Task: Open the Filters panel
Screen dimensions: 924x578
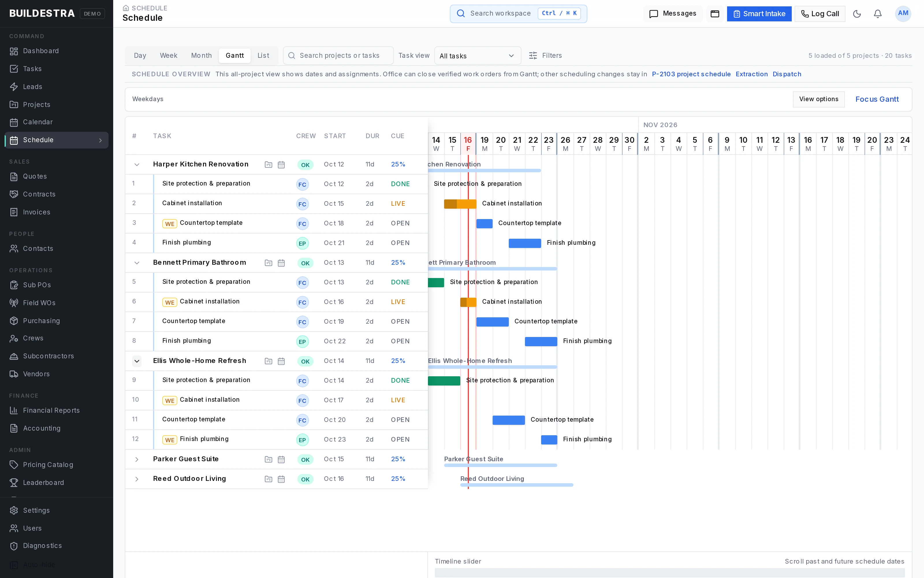Action: pos(545,56)
